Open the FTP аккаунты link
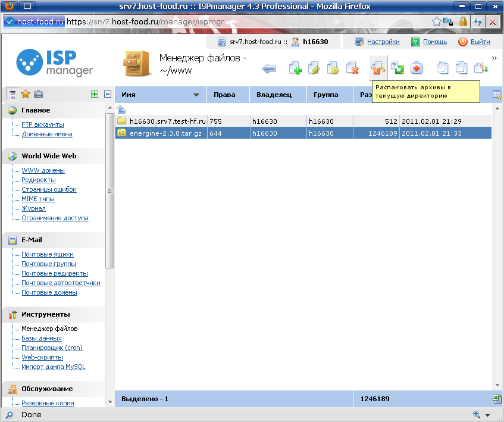 coord(43,125)
